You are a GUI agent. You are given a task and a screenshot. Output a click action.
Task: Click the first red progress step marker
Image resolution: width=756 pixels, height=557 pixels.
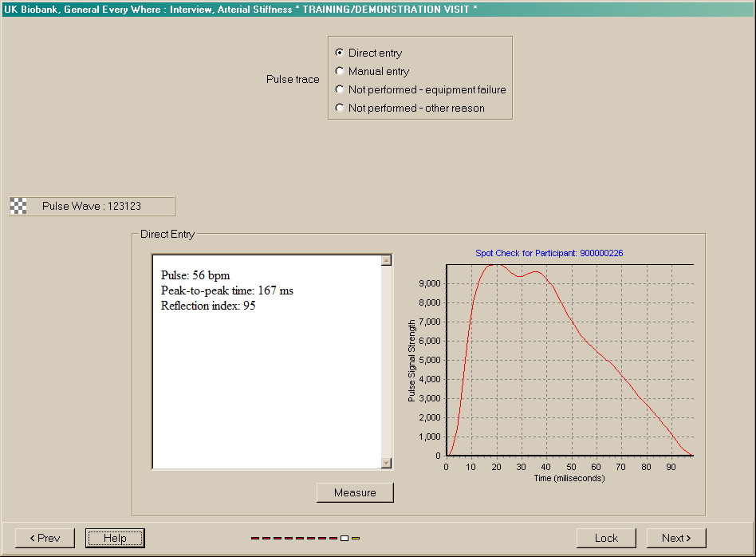click(255, 539)
